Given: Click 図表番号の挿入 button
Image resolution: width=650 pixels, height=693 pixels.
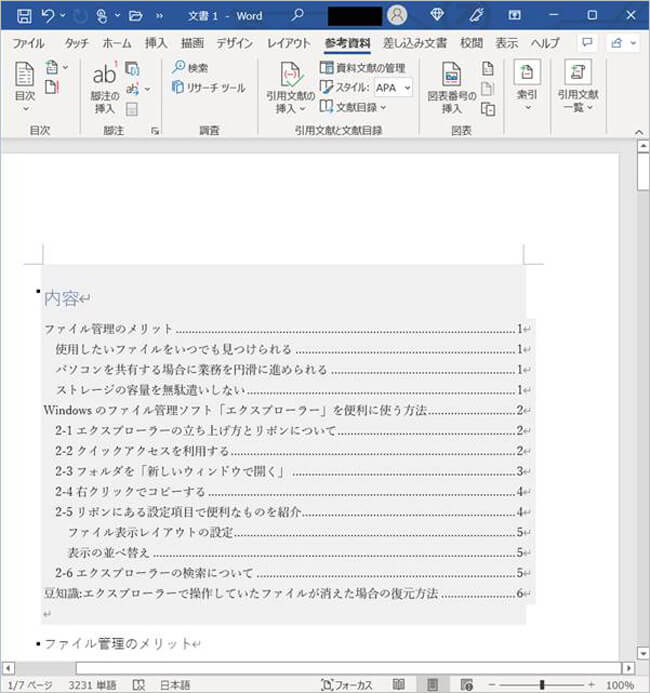Looking at the screenshot, I should (x=452, y=88).
